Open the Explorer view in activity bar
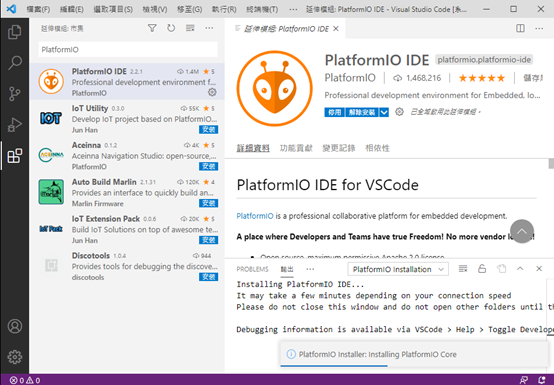The image size is (554, 385). [x=14, y=32]
